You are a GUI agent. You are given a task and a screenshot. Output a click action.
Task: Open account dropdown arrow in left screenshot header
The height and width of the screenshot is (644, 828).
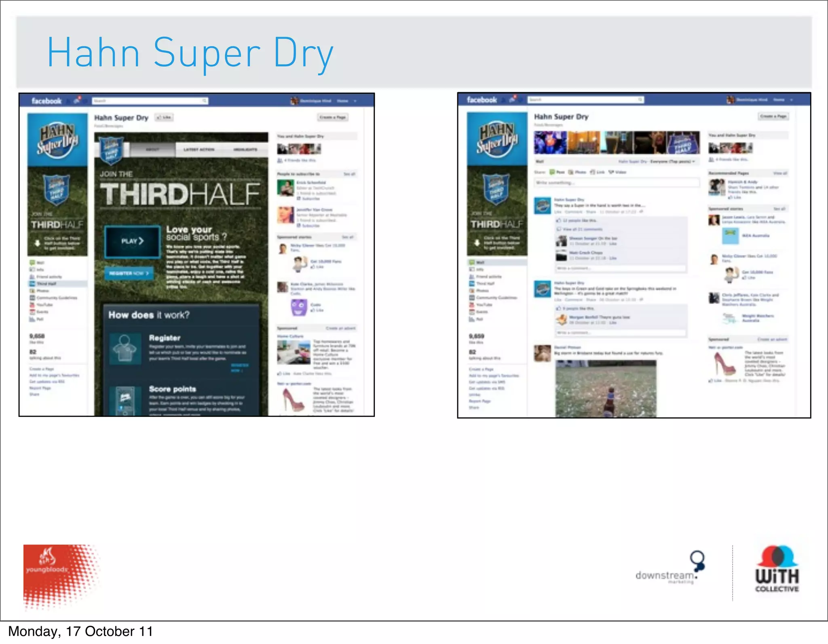pos(355,101)
